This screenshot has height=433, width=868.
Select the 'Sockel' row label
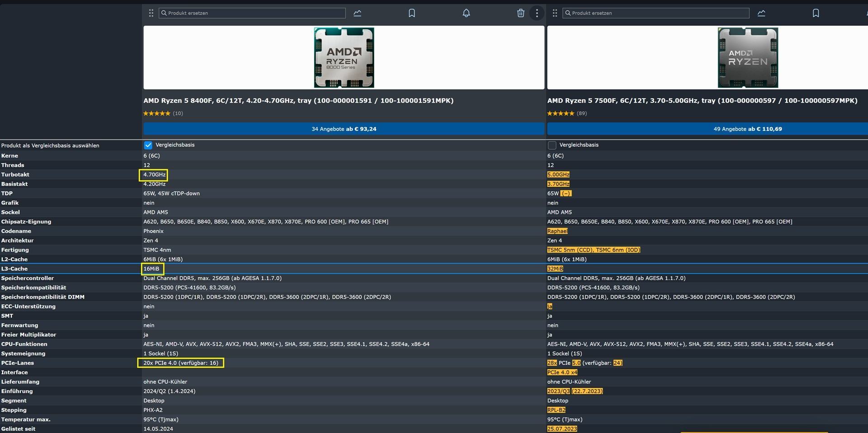10,212
